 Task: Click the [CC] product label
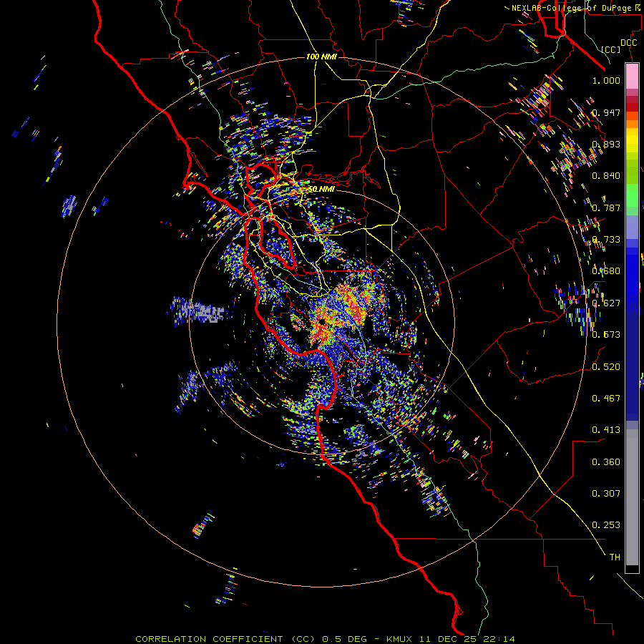611,49
